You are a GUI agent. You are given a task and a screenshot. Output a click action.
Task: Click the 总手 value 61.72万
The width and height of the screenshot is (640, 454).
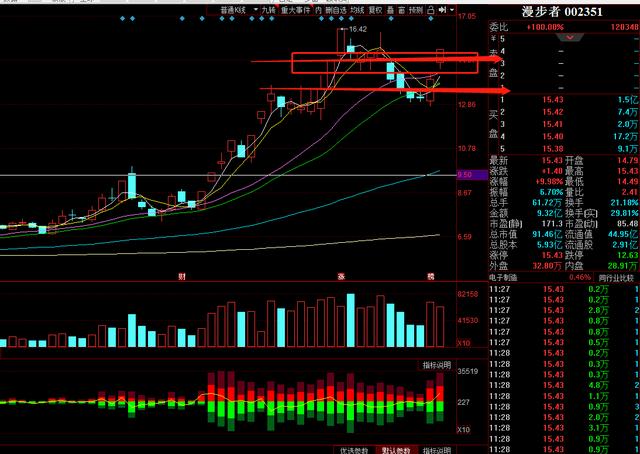[x=547, y=203]
